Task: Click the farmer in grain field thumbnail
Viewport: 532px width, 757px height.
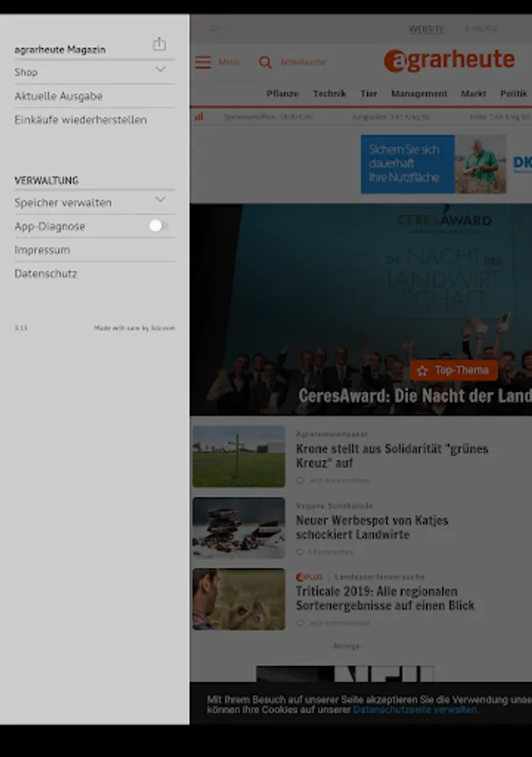Action: [x=239, y=599]
